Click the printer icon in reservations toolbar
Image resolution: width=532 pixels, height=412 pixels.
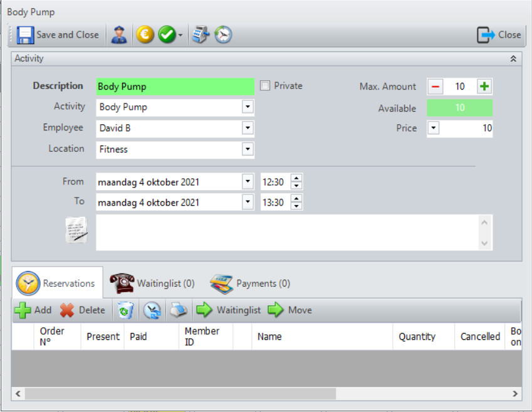179,310
